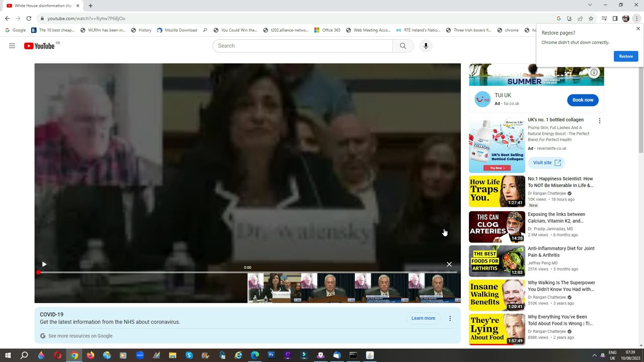The image size is (644, 362).
Task: Bookmark this page with the star icon
Action: point(591,19)
